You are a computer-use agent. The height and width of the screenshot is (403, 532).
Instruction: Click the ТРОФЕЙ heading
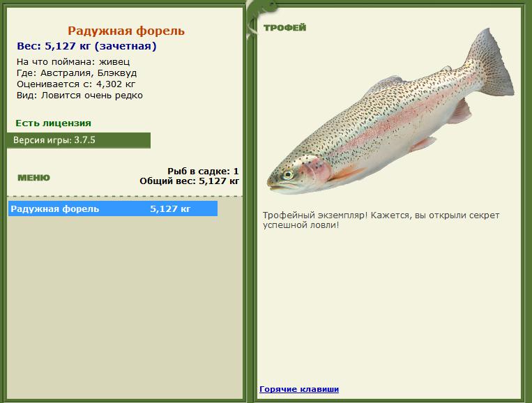pos(284,27)
